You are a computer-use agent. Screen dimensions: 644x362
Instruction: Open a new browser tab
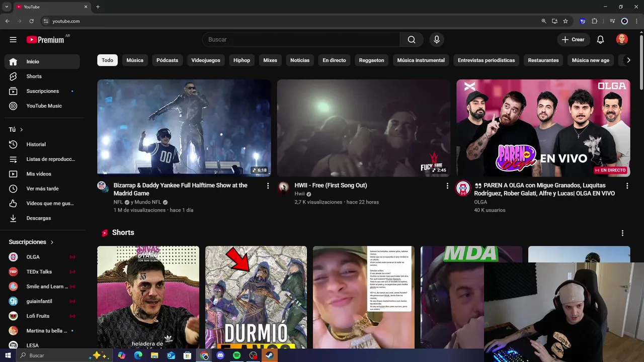click(98, 7)
